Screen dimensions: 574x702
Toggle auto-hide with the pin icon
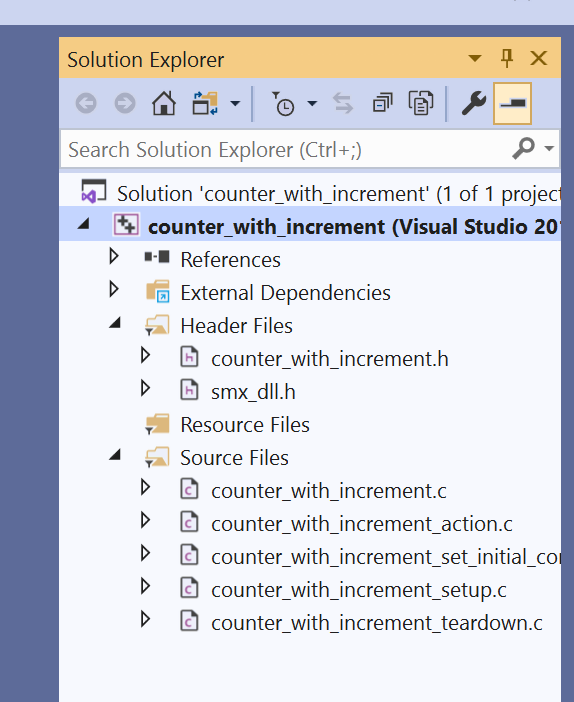[x=507, y=59]
